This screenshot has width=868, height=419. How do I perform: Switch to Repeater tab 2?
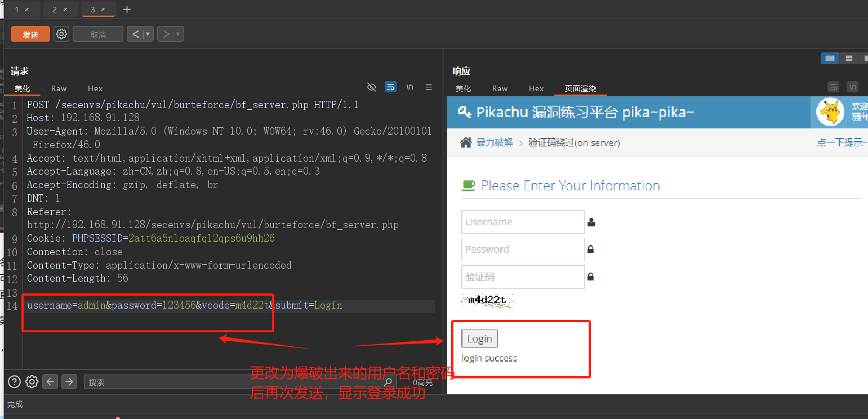pyautogui.click(x=55, y=10)
